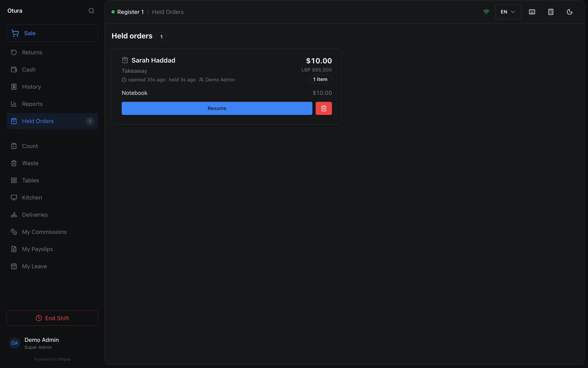The height and width of the screenshot is (368, 588).
Task: Open the Demo Admin user profile
Action: pos(52,343)
